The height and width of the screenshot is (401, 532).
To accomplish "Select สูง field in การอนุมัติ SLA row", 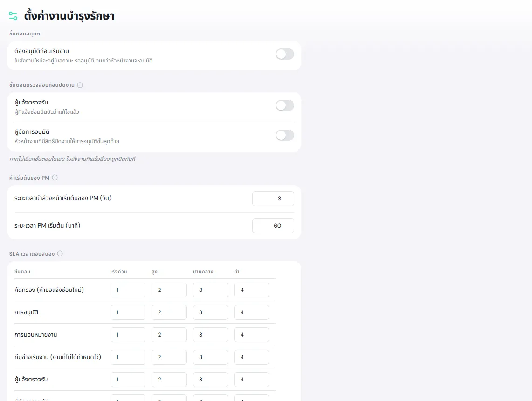I will 169,312.
